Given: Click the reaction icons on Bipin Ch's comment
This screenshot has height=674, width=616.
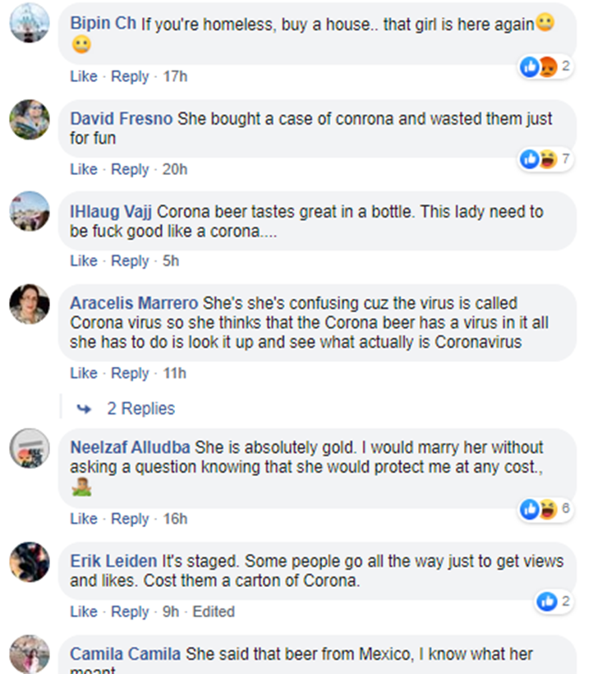Looking at the screenshot, I should click(539, 66).
